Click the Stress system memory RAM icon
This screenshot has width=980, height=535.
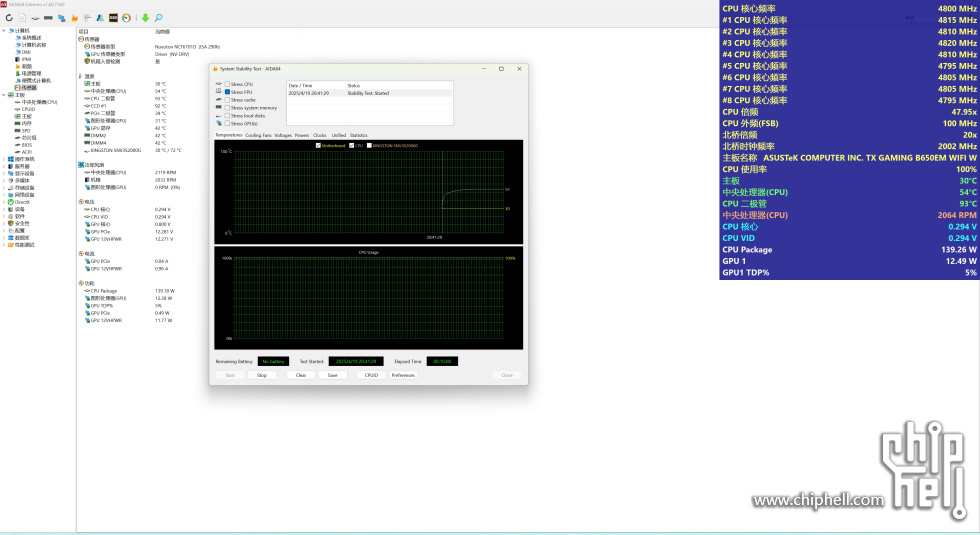tap(219, 108)
